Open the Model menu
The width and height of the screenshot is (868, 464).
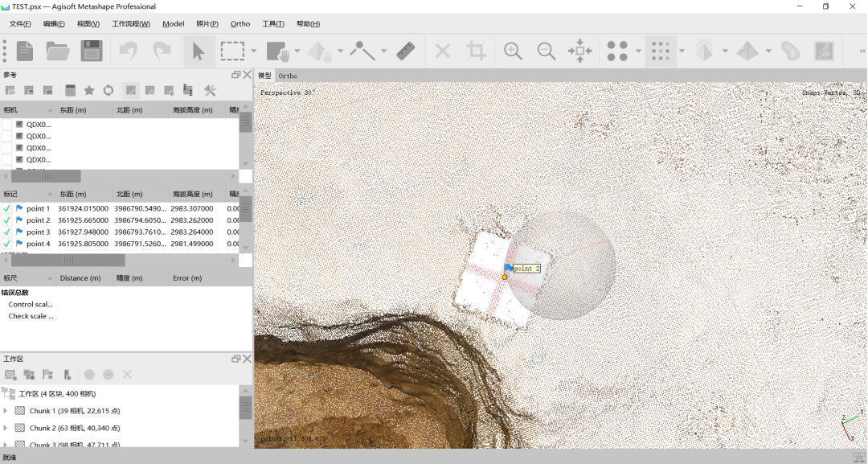[174, 24]
